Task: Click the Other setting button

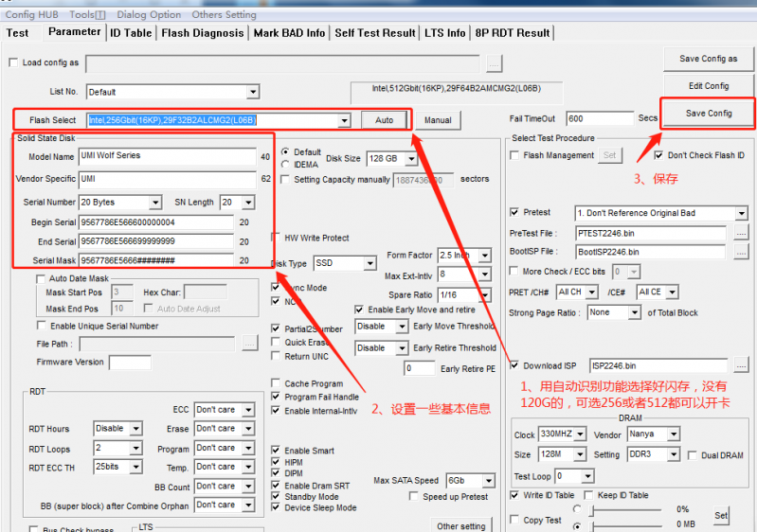Action: (461, 525)
